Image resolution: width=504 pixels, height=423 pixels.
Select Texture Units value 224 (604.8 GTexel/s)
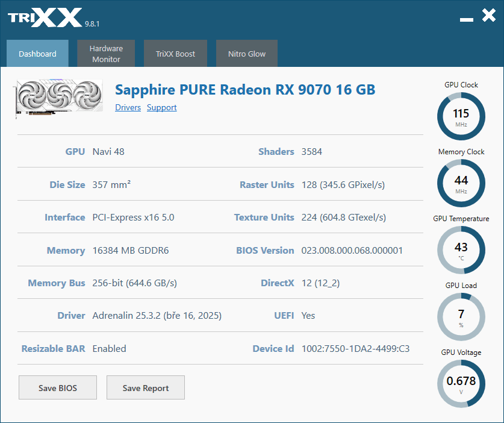click(x=344, y=218)
